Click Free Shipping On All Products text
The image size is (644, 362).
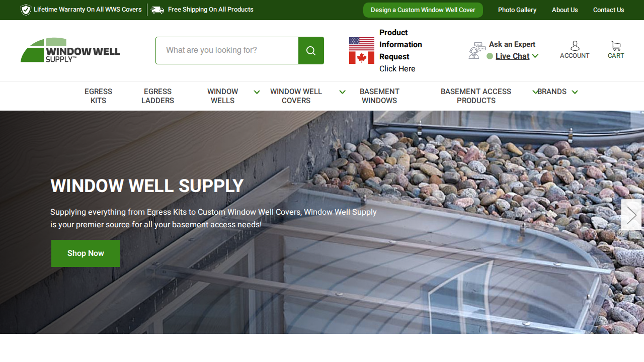(x=210, y=10)
